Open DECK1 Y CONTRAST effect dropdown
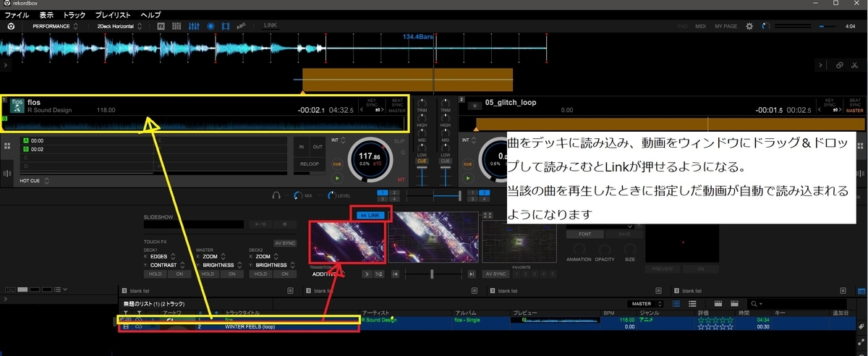 tap(169, 265)
